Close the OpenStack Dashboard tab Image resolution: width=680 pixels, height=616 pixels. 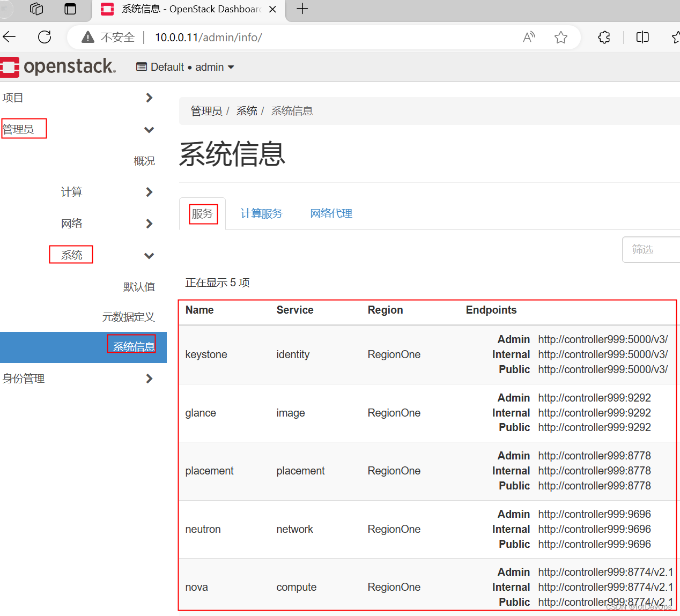[272, 9]
